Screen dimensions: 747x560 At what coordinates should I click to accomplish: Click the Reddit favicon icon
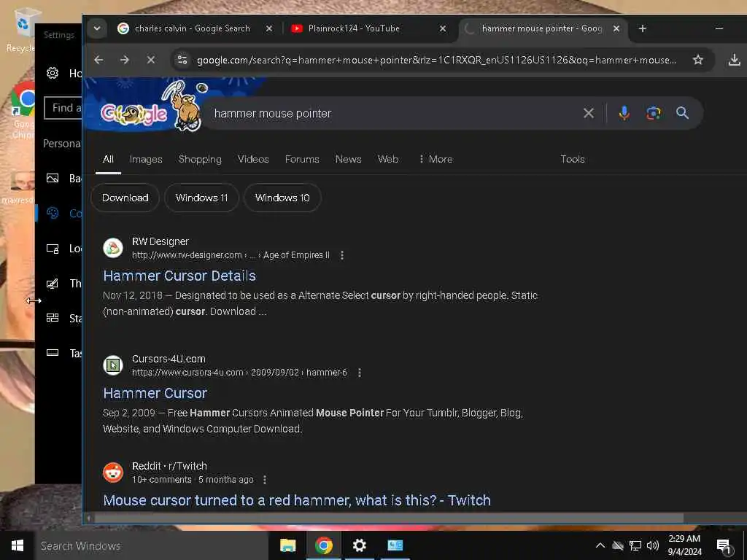[x=113, y=472]
